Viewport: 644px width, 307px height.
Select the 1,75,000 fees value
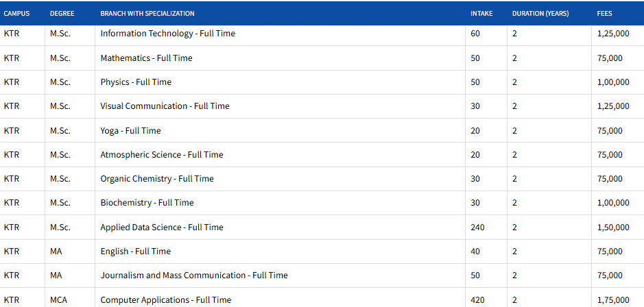(x=612, y=300)
